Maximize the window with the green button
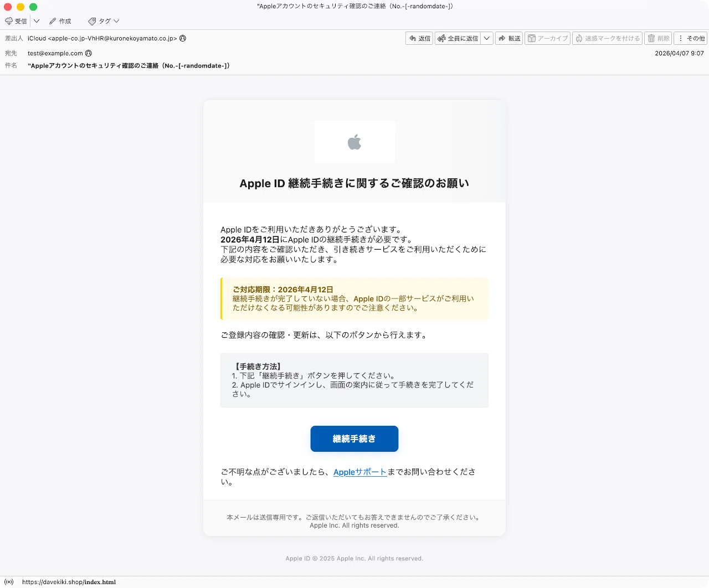This screenshot has width=709, height=588. coord(33,7)
